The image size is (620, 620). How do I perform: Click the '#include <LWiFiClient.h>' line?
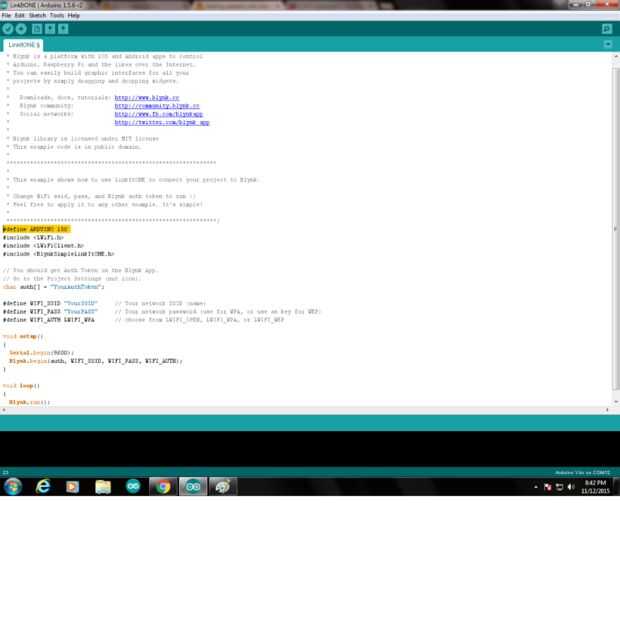(43, 246)
